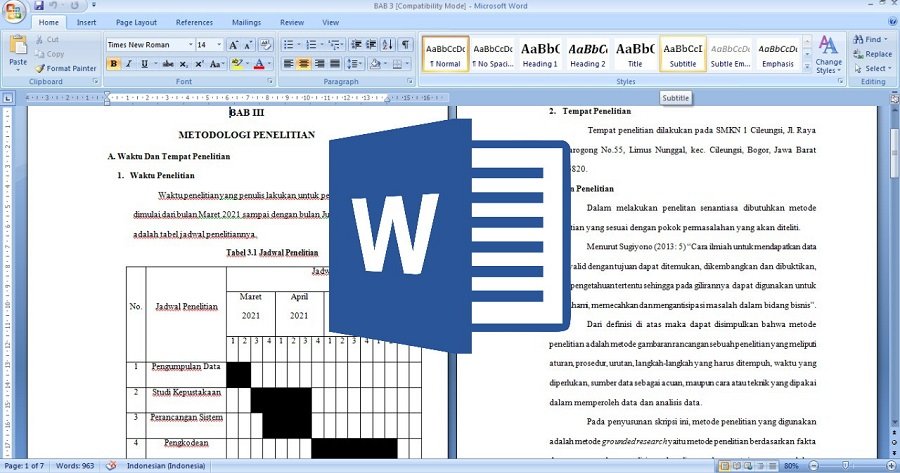Apply the red font color

click(259, 64)
